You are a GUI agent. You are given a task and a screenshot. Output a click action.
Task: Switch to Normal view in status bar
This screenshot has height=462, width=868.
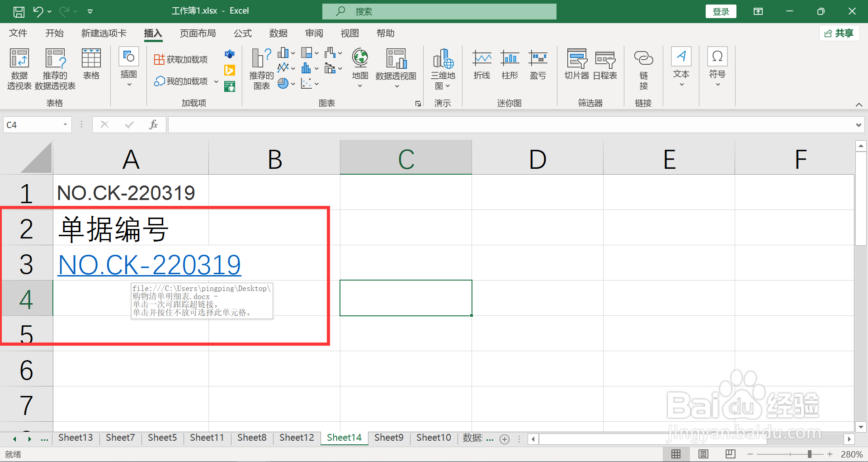point(676,454)
